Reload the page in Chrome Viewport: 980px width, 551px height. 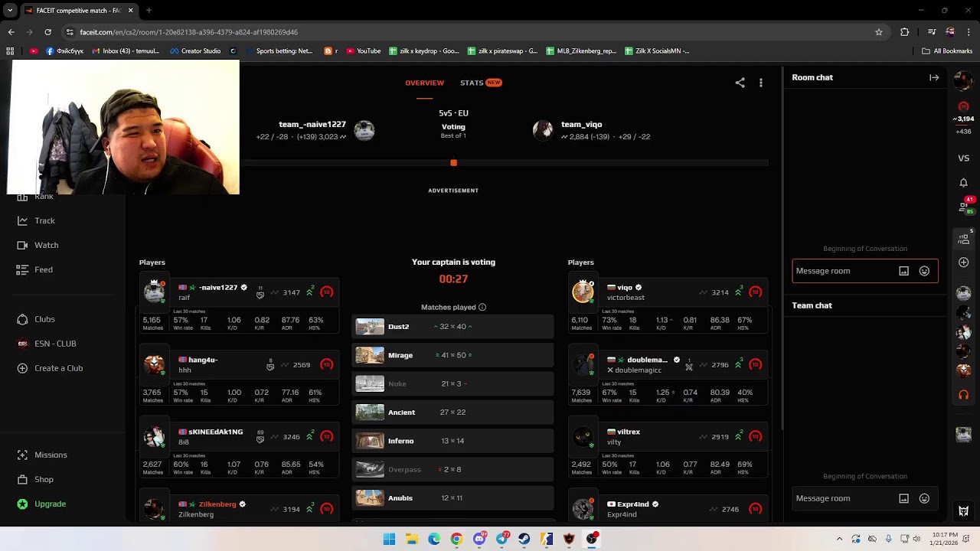47,32
